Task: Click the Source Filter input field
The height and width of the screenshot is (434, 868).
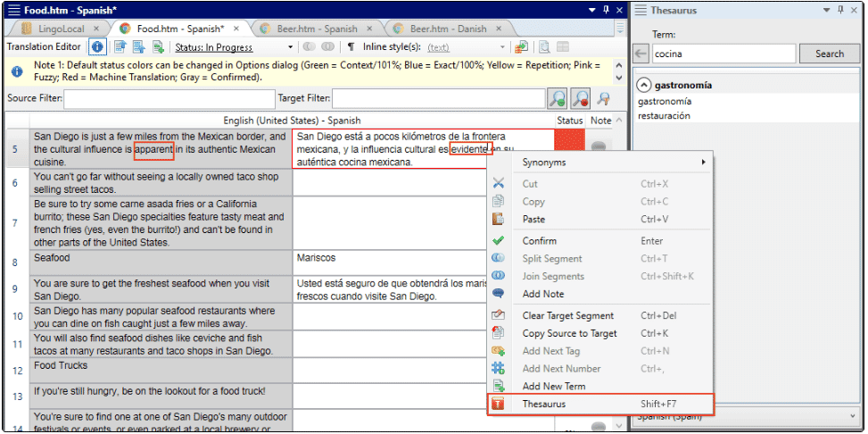Action: tap(169, 98)
